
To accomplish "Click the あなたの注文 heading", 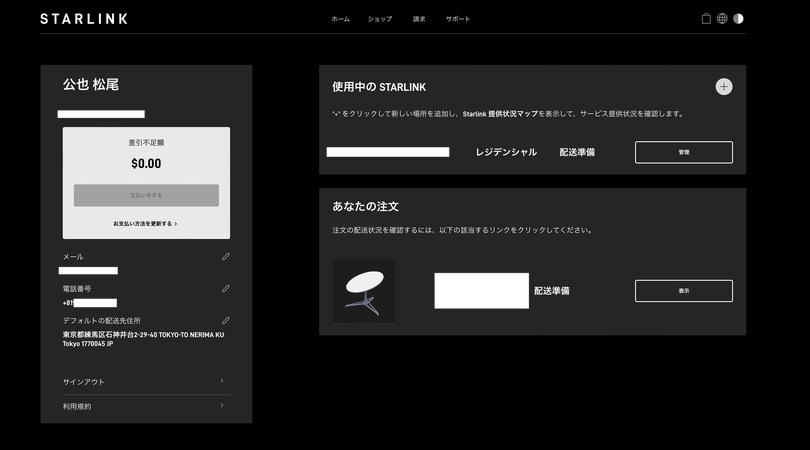I will 365,207.
